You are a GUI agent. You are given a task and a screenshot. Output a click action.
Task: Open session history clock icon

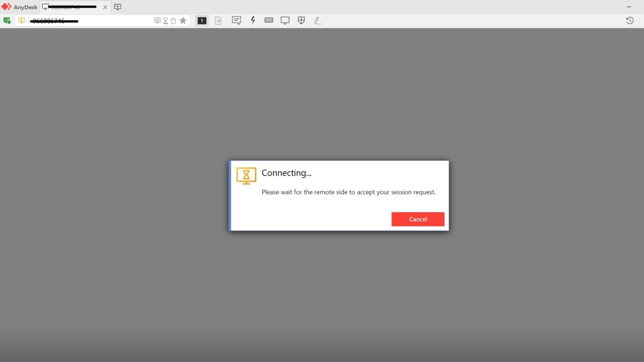pos(630,20)
